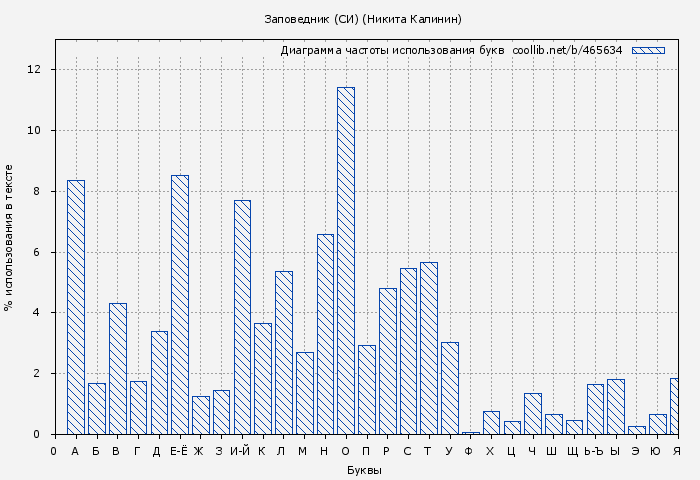700x480 pixels.
Task: Click the bar for letter У
Action: pyautogui.click(x=450, y=388)
